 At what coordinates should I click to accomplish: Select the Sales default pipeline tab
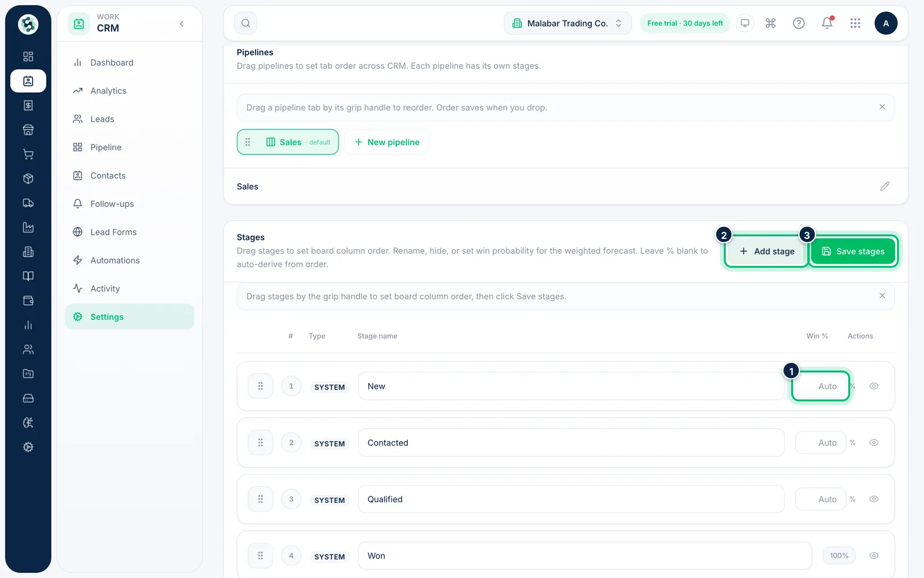pos(288,142)
